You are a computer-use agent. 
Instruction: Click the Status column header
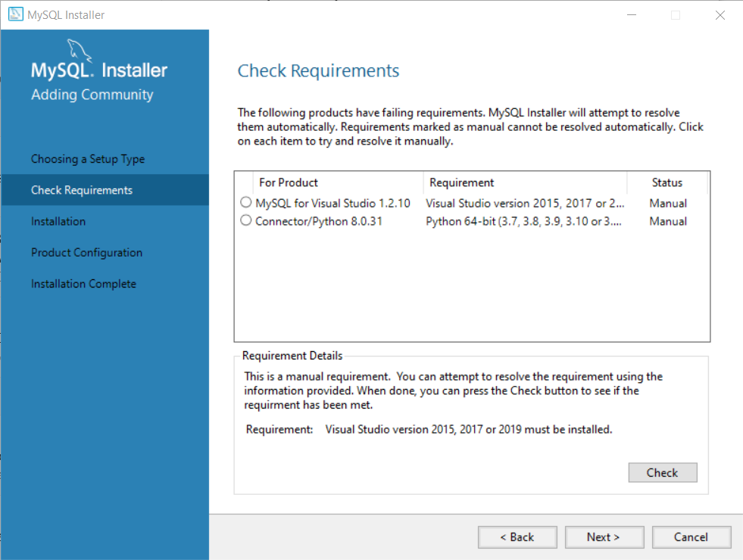[x=667, y=182]
